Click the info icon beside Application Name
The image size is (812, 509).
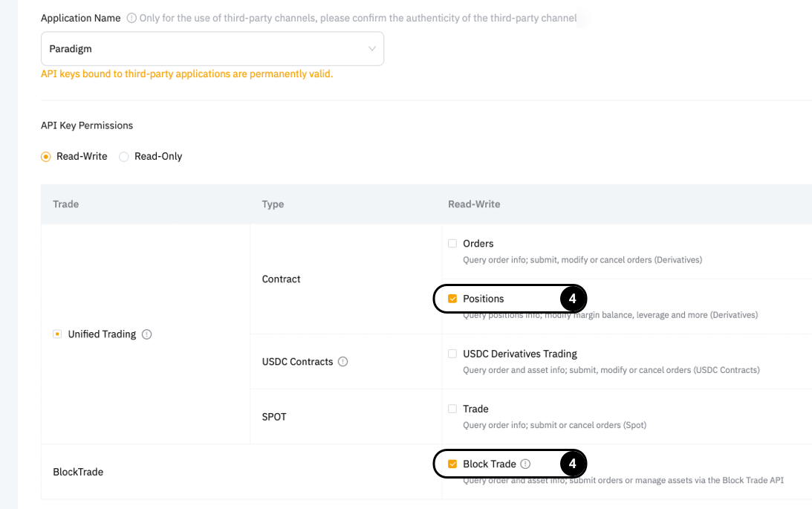[131, 19]
